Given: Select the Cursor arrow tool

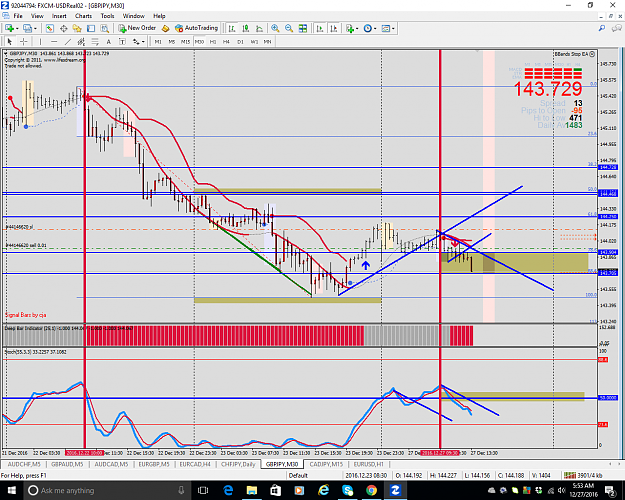Looking at the screenshot, I should click(x=10, y=41).
